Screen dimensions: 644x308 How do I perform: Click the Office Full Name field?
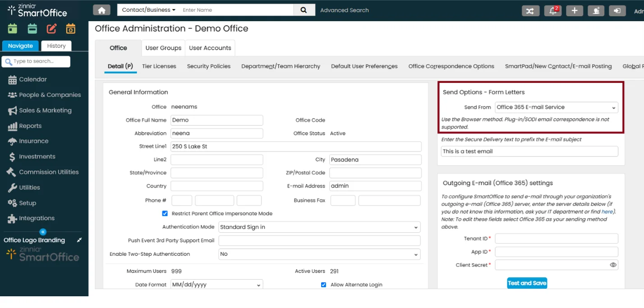tap(216, 120)
